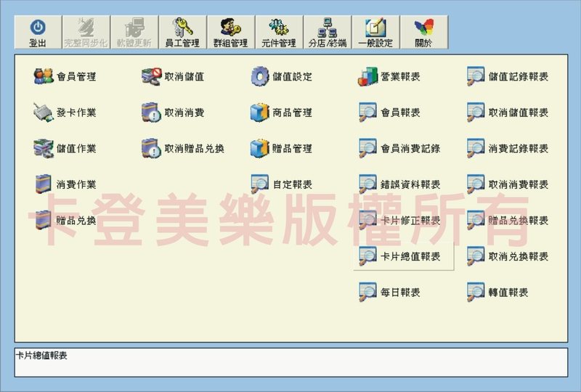Open 取消兌換報表 cancel redemption report
The height and width of the screenshot is (392, 581).
coord(507,256)
